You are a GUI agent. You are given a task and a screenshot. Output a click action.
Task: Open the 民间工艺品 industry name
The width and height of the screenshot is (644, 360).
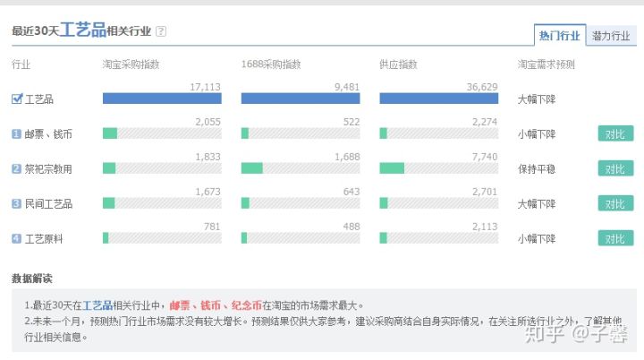point(48,204)
